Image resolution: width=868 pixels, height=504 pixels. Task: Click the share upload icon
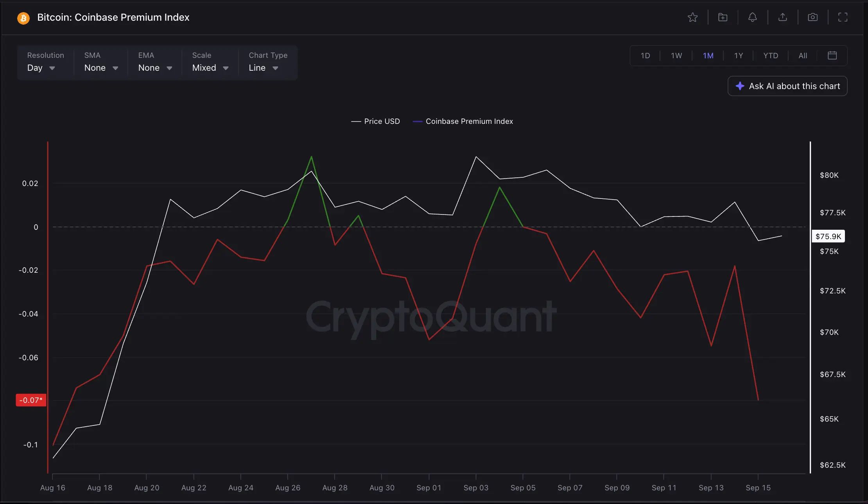coord(782,17)
